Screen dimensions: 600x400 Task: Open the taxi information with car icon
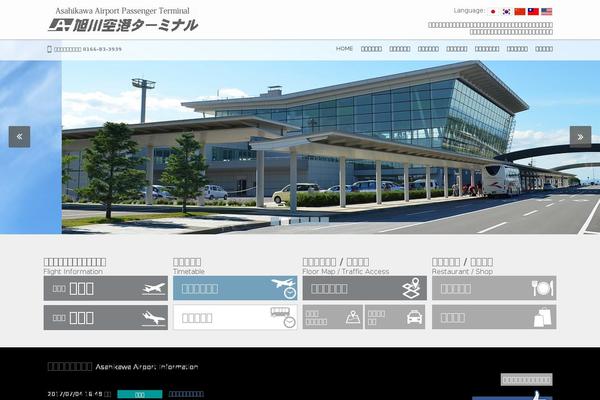point(395,317)
